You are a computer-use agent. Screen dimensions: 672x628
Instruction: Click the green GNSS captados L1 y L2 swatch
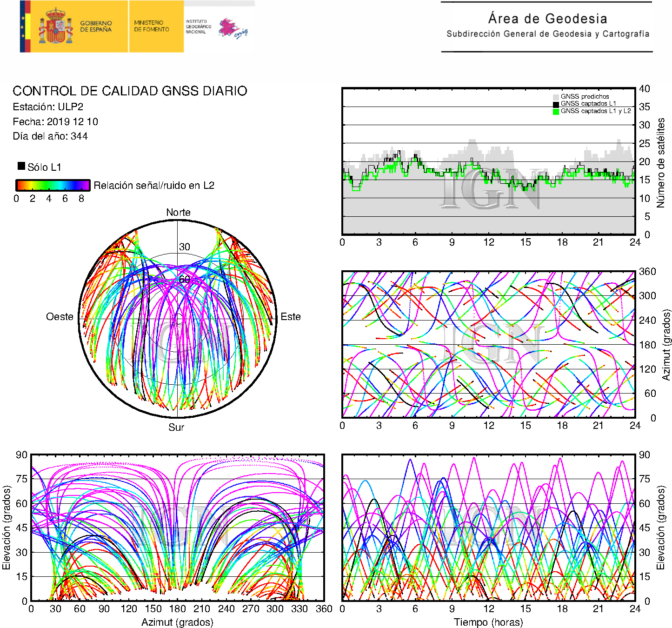click(x=556, y=111)
